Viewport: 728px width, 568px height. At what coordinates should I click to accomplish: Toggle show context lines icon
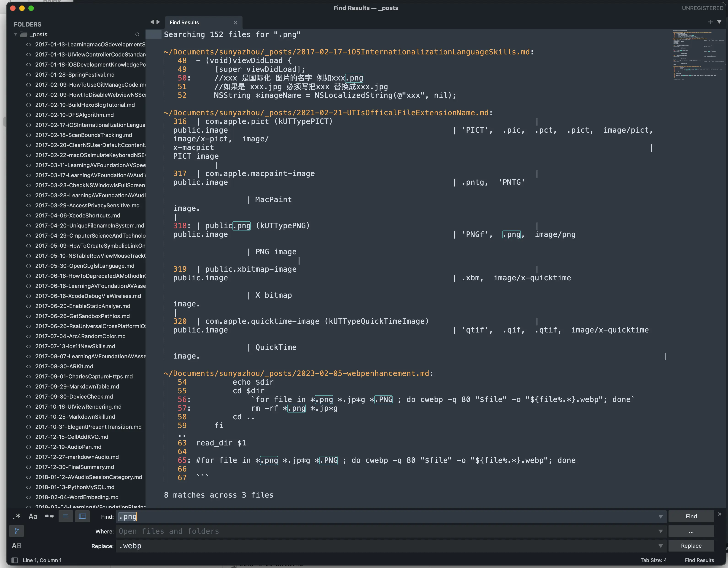click(66, 516)
